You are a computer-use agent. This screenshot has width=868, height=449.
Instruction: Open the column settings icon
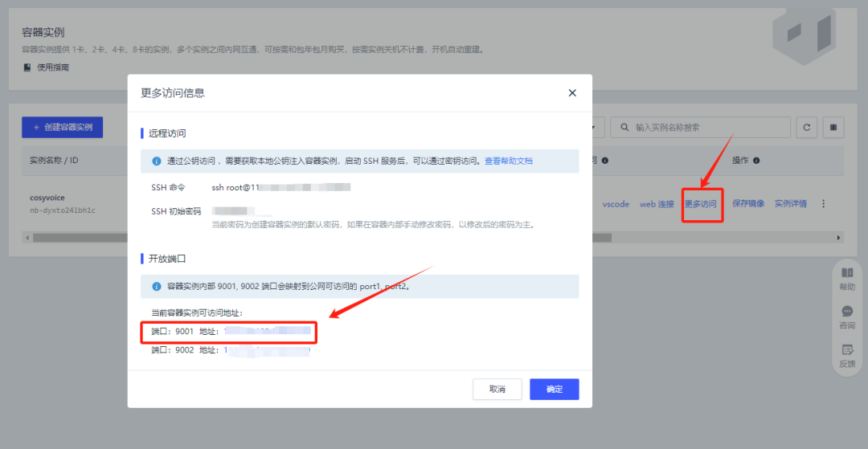click(833, 127)
